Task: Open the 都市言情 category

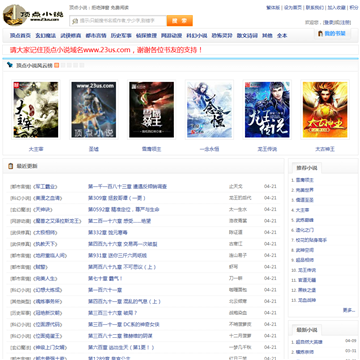Action: coord(96,36)
